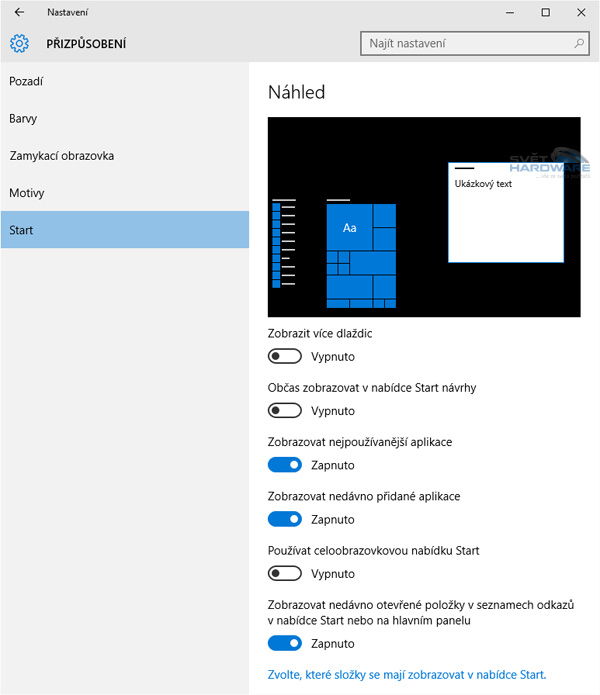Viewport: 600px width, 695px height.
Task: Click the back arrow in the title bar
Action: click(x=19, y=12)
